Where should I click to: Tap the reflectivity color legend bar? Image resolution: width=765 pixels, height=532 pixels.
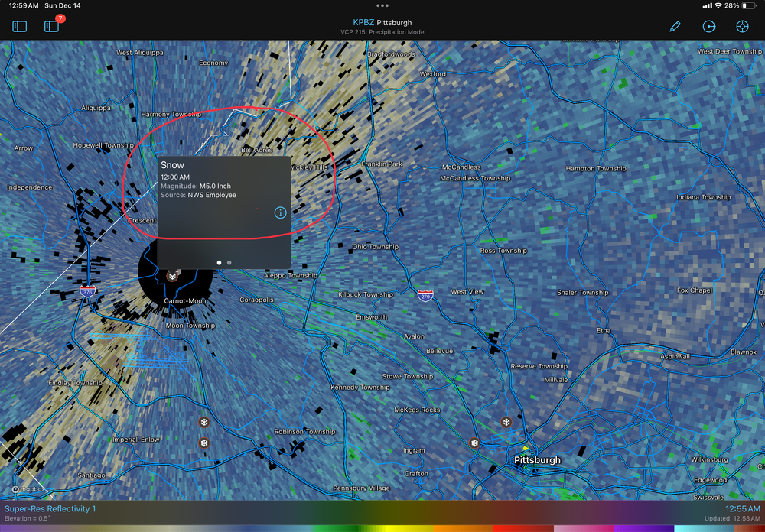coord(382,527)
